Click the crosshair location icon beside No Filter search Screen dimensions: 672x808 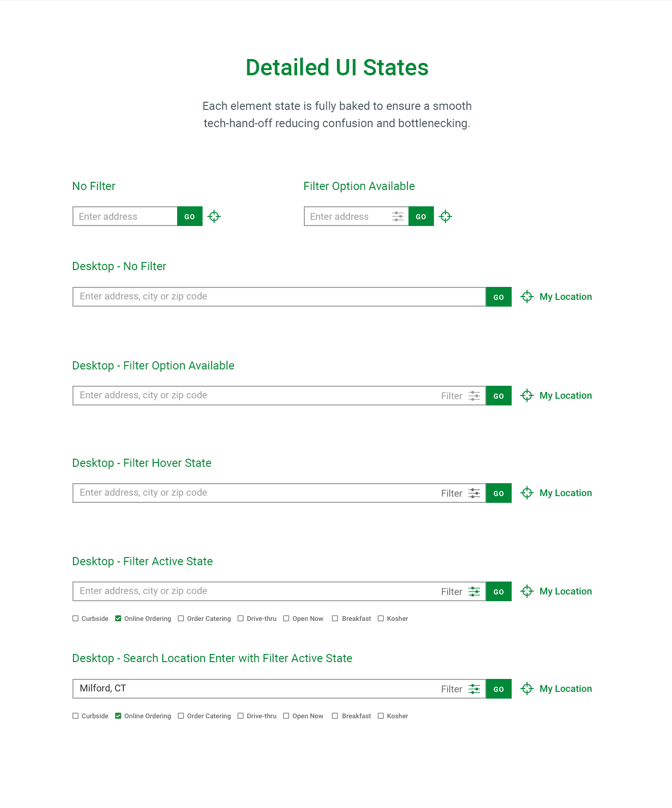[214, 216]
